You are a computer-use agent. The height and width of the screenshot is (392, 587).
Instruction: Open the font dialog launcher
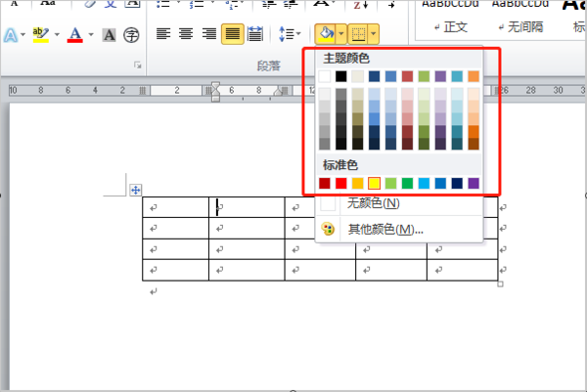(x=138, y=65)
